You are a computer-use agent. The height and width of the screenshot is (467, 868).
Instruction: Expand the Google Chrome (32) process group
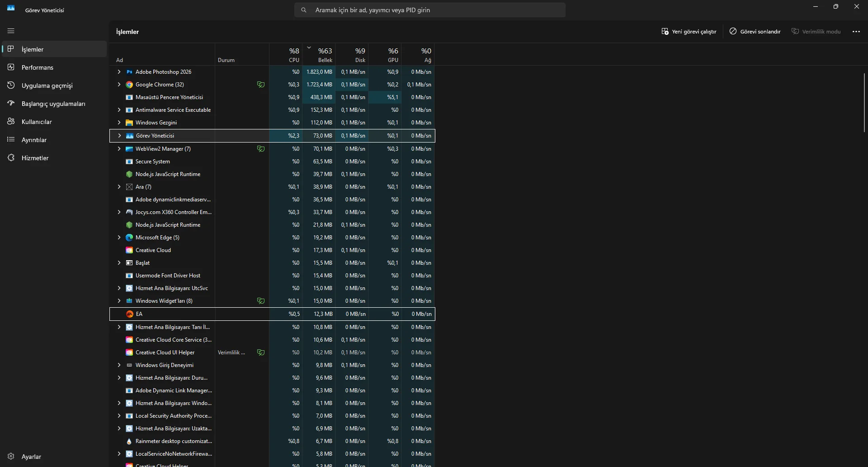pyautogui.click(x=119, y=85)
